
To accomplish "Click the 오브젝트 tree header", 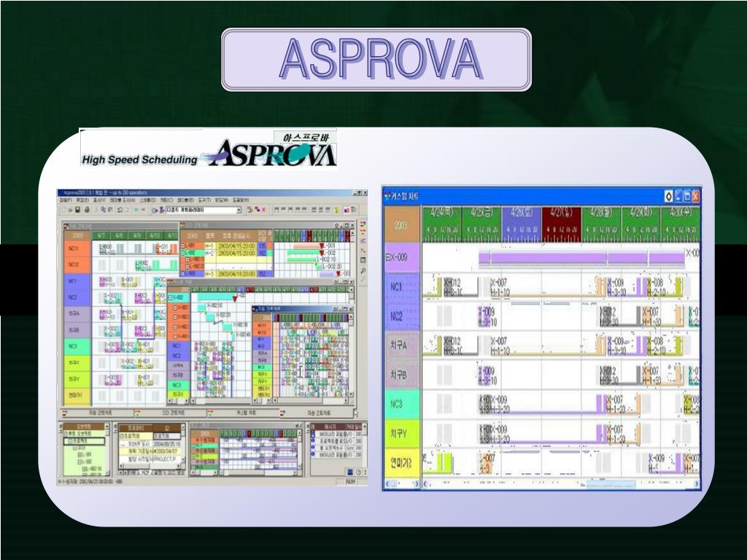I will point(84,427).
